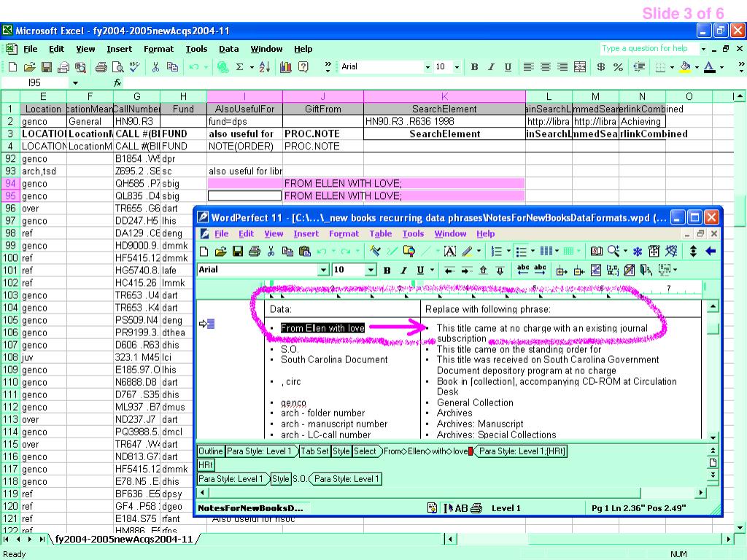Viewport: 747px width, 560px height.
Task: Click the Tab Set code in Reveal Codes
Action: coord(314,451)
